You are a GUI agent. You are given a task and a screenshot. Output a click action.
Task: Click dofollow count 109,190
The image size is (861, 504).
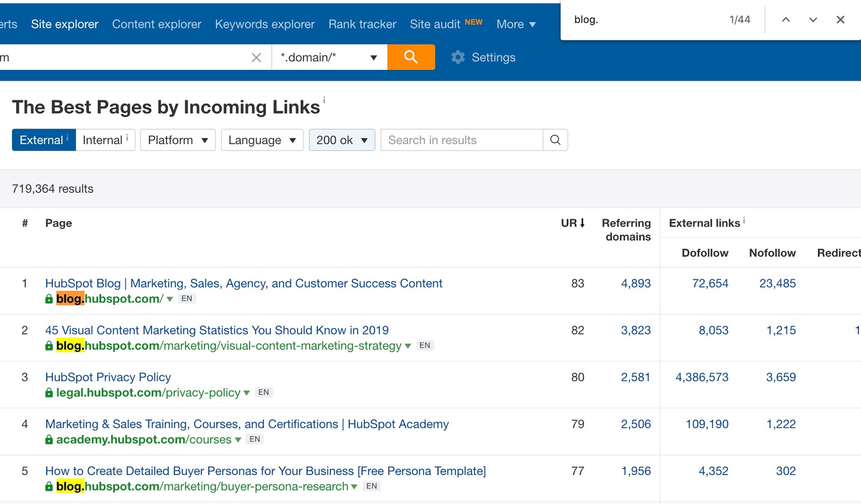click(707, 424)
